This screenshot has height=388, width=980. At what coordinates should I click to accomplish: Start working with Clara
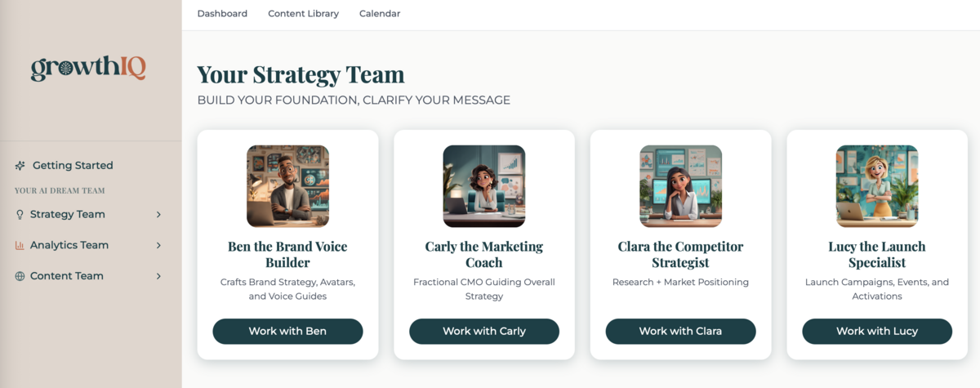coord(680,331)
